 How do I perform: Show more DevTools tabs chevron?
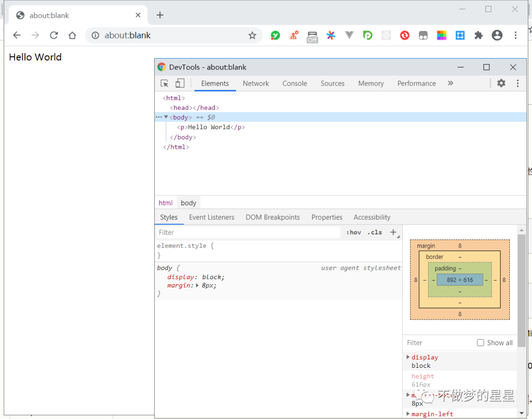point(450,83)
